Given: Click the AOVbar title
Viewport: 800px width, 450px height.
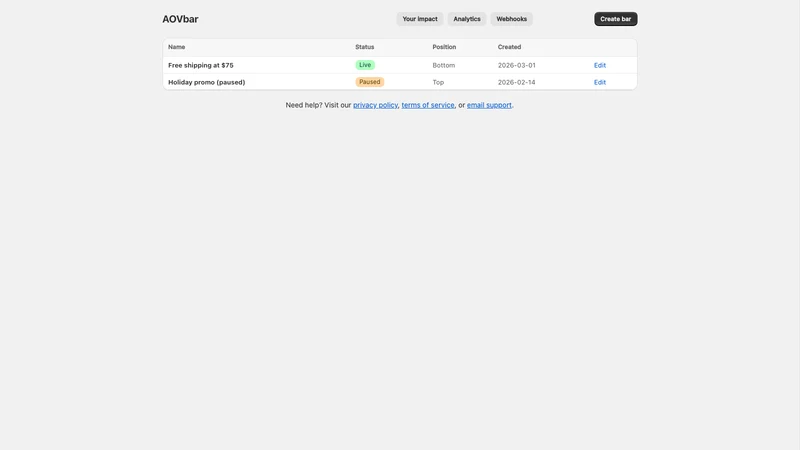Looking at the screenshot, I should click(x=180, y=19).
